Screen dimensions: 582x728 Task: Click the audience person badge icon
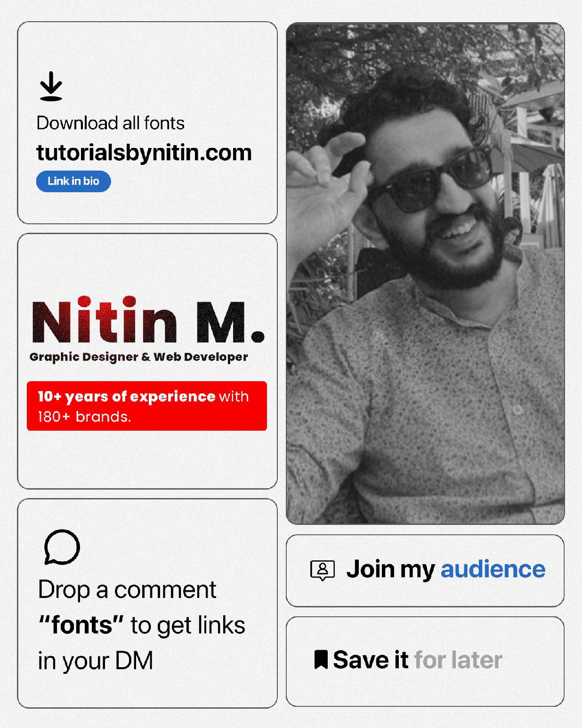pyautogui.click(x=323, y=570)
